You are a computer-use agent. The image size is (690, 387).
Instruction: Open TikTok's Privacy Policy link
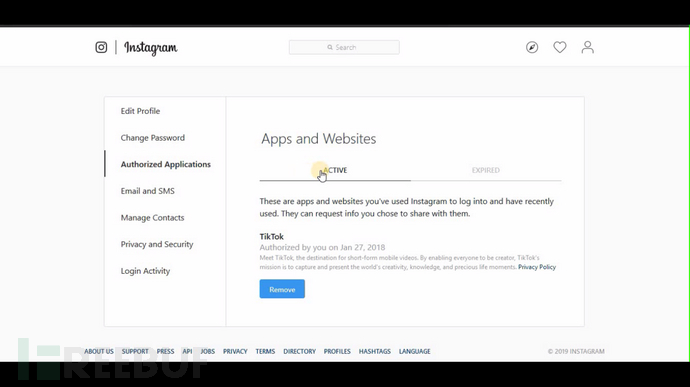[537, 267]
